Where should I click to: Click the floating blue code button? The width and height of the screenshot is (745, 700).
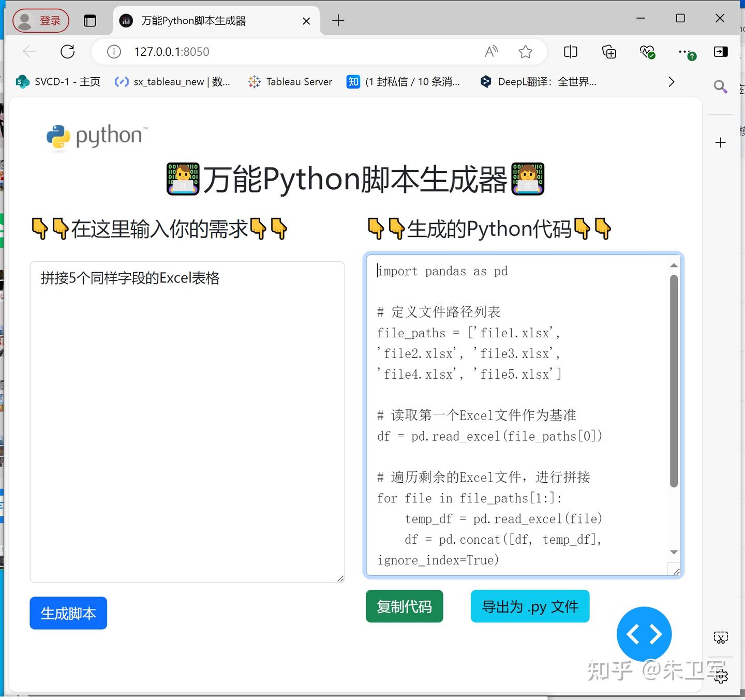644,634
